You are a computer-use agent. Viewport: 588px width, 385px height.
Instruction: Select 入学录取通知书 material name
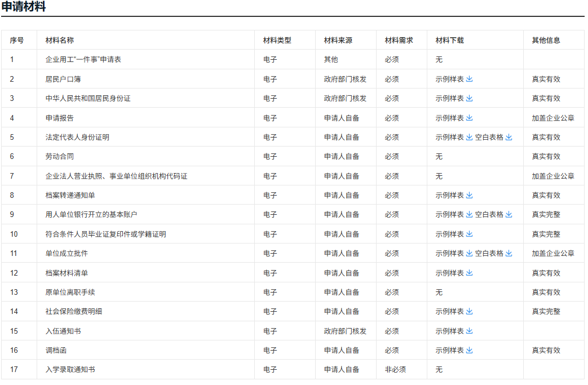(x=70, y=369)
